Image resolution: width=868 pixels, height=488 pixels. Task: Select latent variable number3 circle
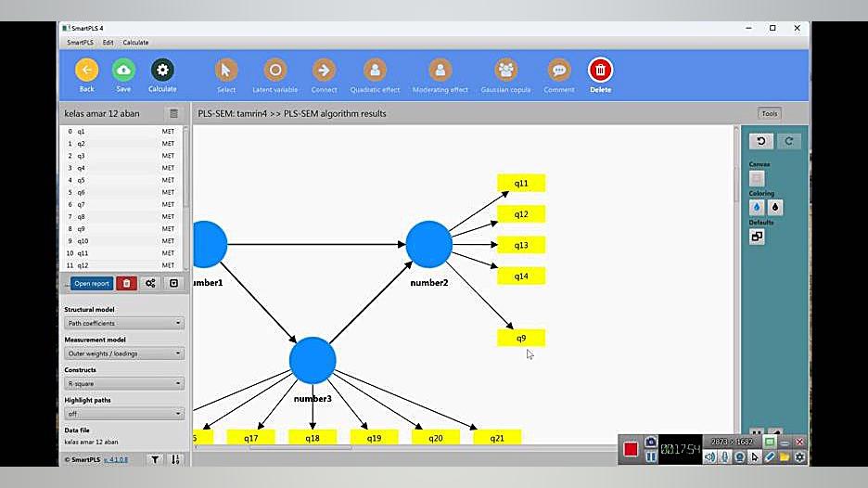click(313, 361)
